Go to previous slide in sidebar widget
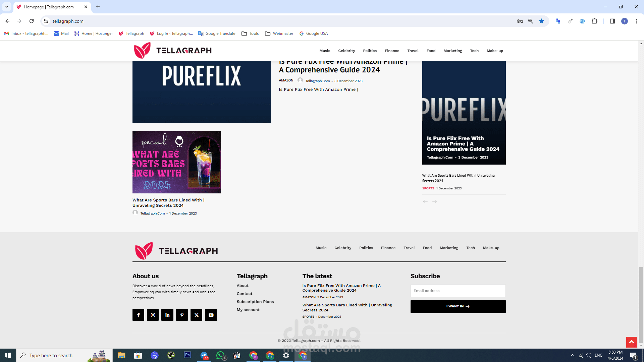 pos(425,201)
